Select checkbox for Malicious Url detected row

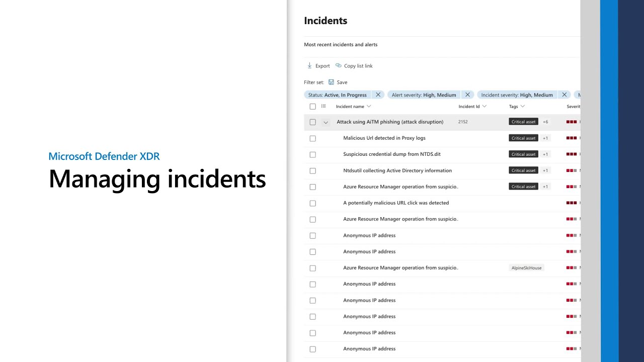click(313, 138)
